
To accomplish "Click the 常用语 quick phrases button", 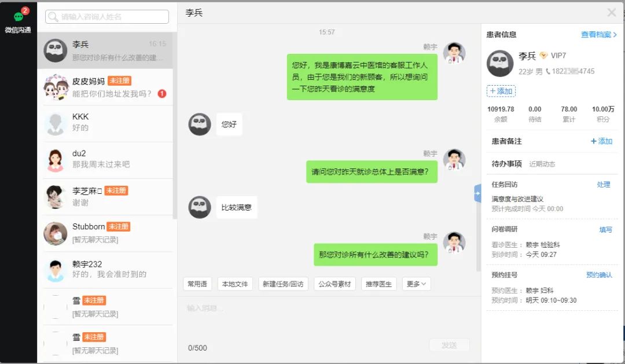I will (x=197, y=284).
